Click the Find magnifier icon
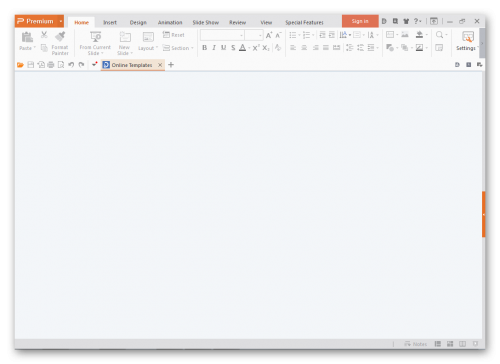Screen dimensions: 500x364 440,35
